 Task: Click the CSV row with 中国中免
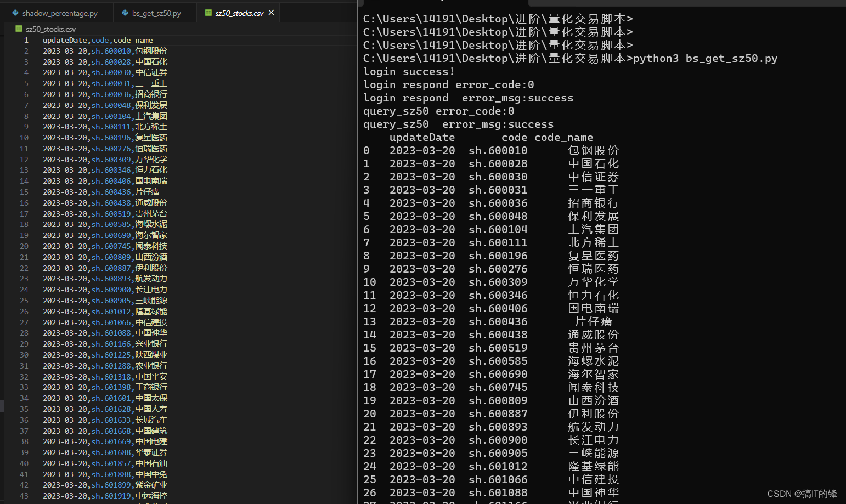(105, 474)
